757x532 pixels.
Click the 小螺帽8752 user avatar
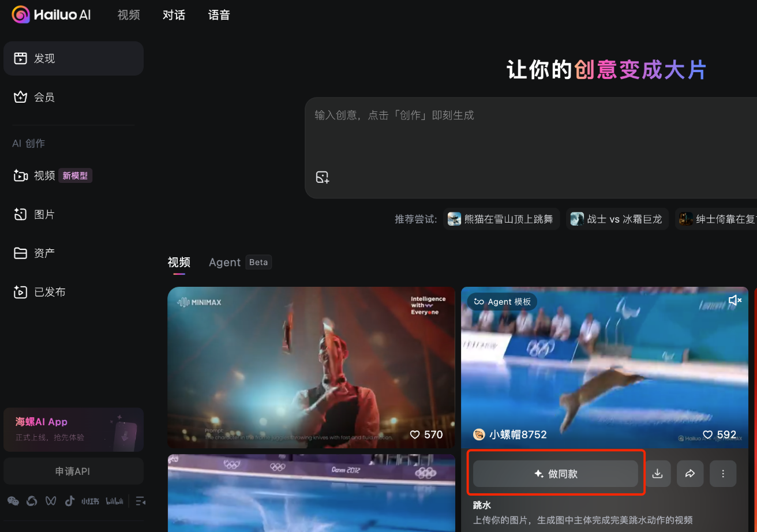[x=479, y=434]
